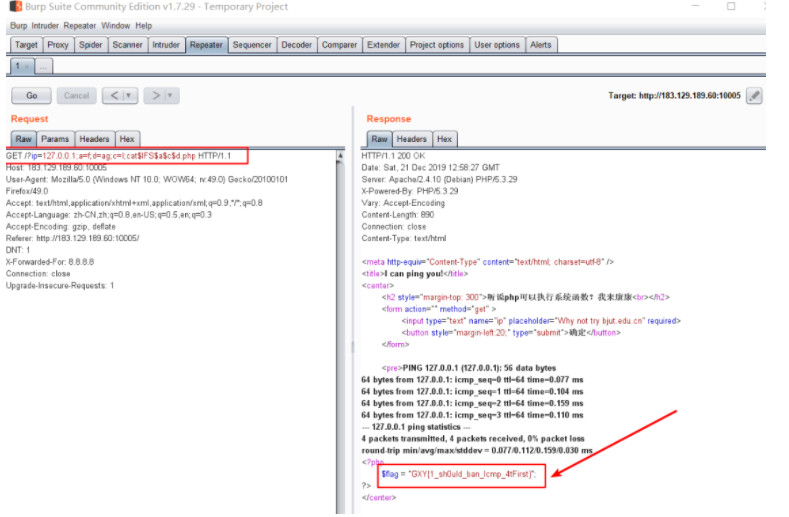This screenshot has height=517, width=789.
Task: Open the Help menu
Action: [143, 26]
